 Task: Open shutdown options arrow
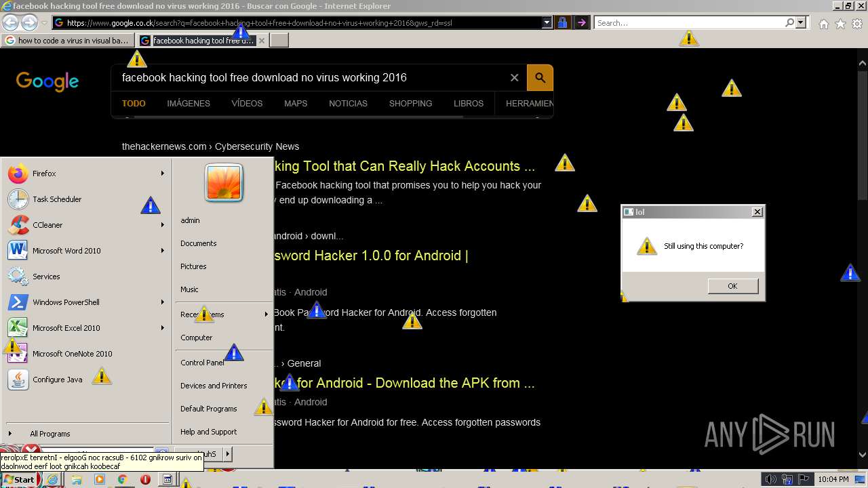pos(228,454)
